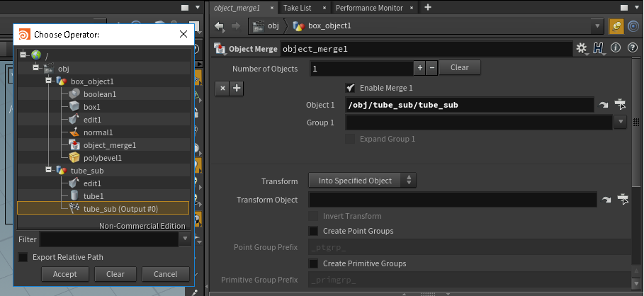
Task: Open the Group 1 dropdown arrow
Action: point(621,122)
